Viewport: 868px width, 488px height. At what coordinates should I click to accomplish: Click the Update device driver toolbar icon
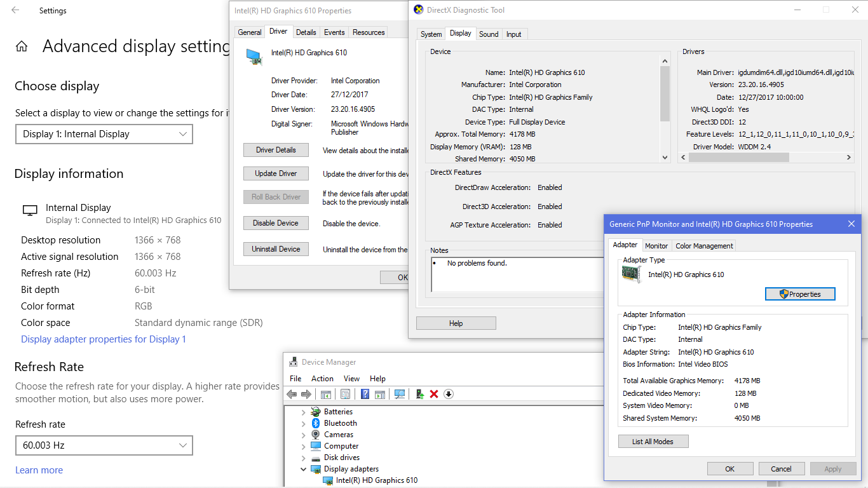419,394
